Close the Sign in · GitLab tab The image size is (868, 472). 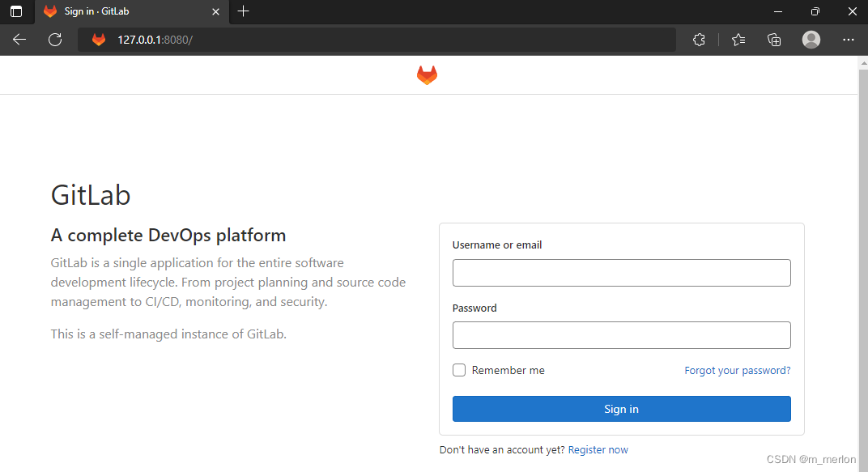(x=216, y=11)
